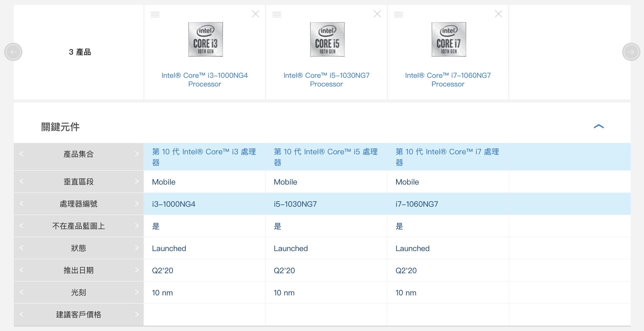The height and width of the screenshot is (331, 644).
Task: Click left arrow in 狀態 row
Action: coord(22,248)
